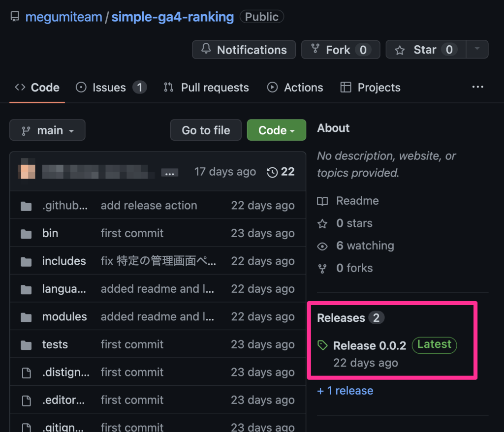Viewport: 504px width, 432px height.
Task: Click the tests folder icon
Action: pos(26,345)
